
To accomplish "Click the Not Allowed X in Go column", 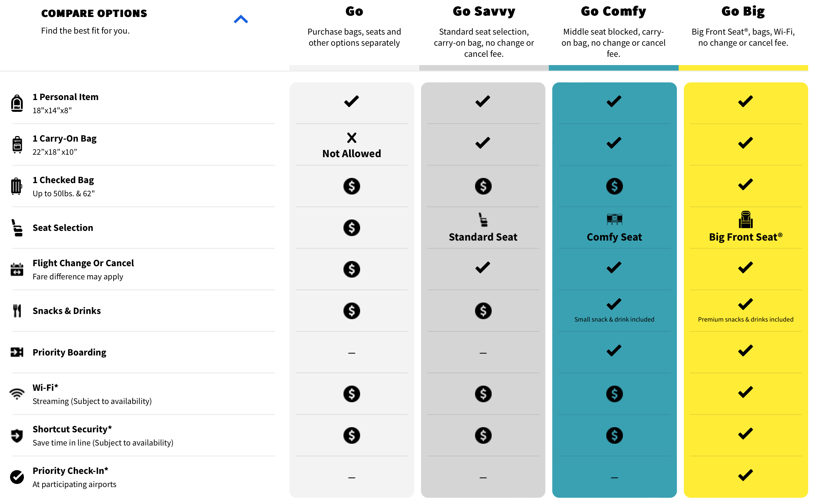I will [351, 138].
